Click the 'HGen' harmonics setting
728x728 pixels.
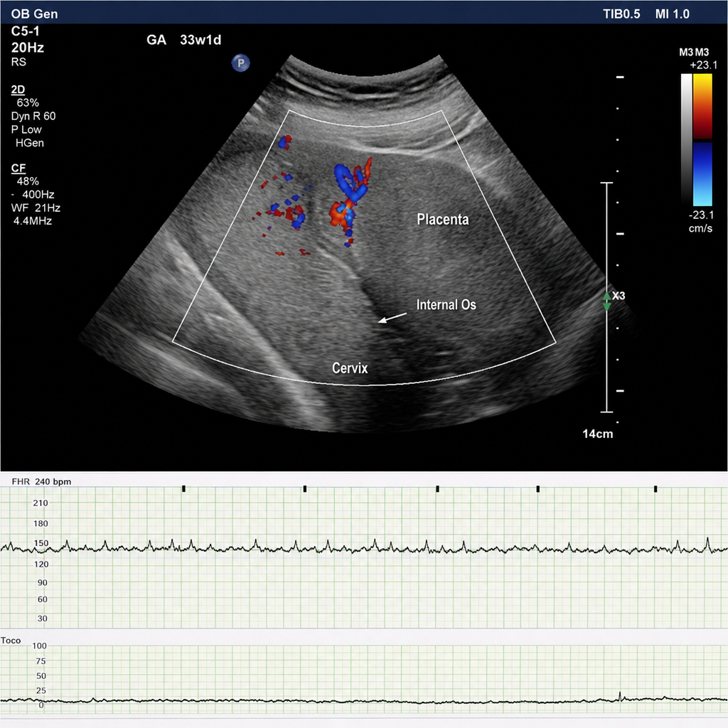click(30, 143)
